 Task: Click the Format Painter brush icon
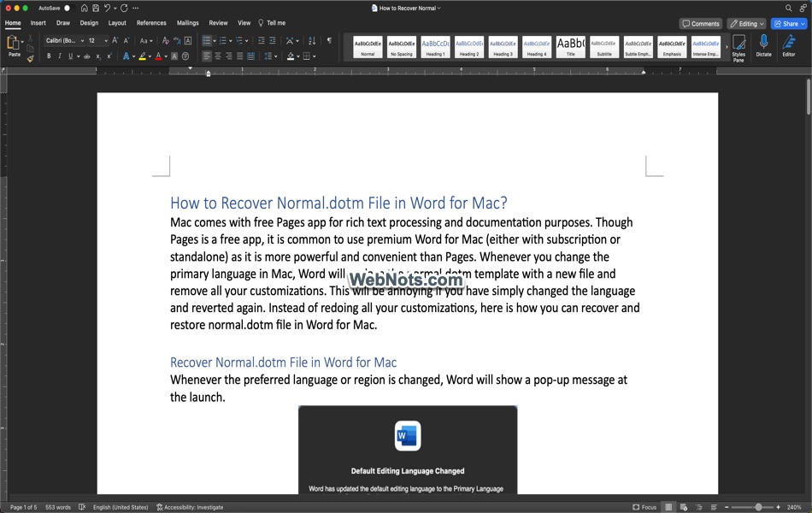[x=31, y=58]
